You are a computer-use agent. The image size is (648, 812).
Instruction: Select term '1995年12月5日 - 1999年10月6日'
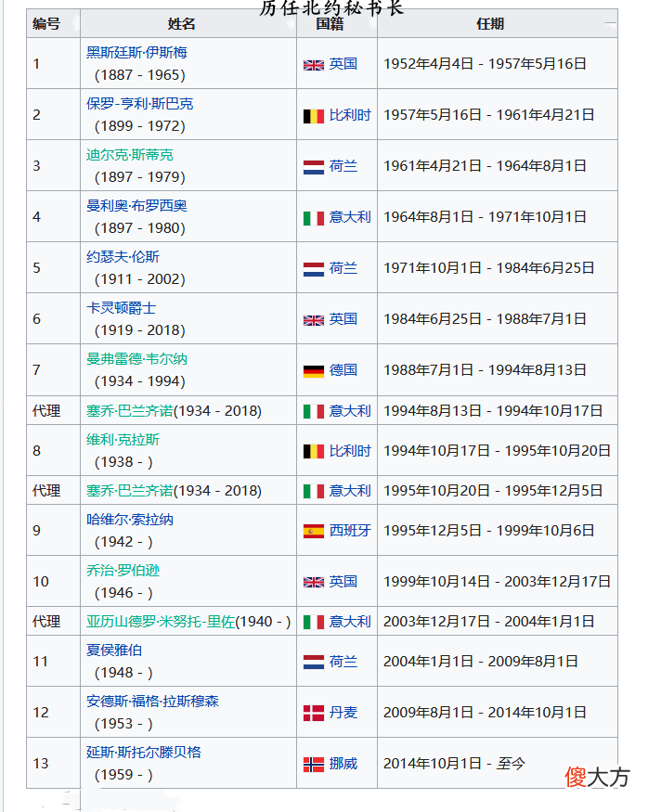pos(489,531)
